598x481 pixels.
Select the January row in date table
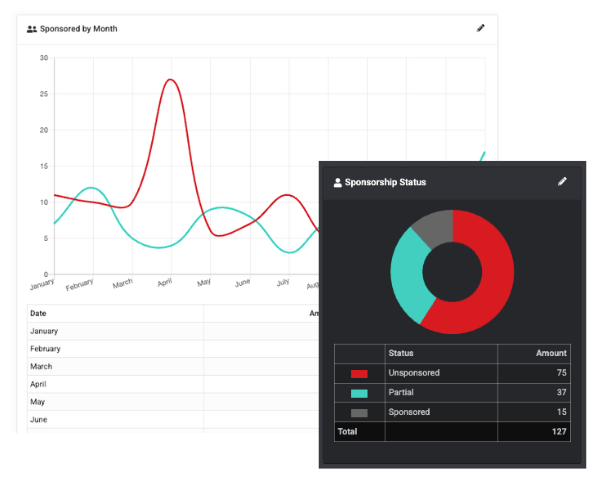(173, 331)
